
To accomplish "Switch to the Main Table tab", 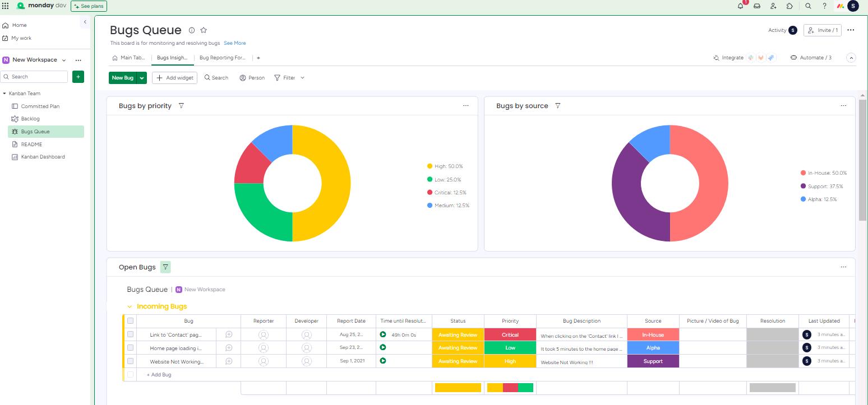I will coord(129,58).
